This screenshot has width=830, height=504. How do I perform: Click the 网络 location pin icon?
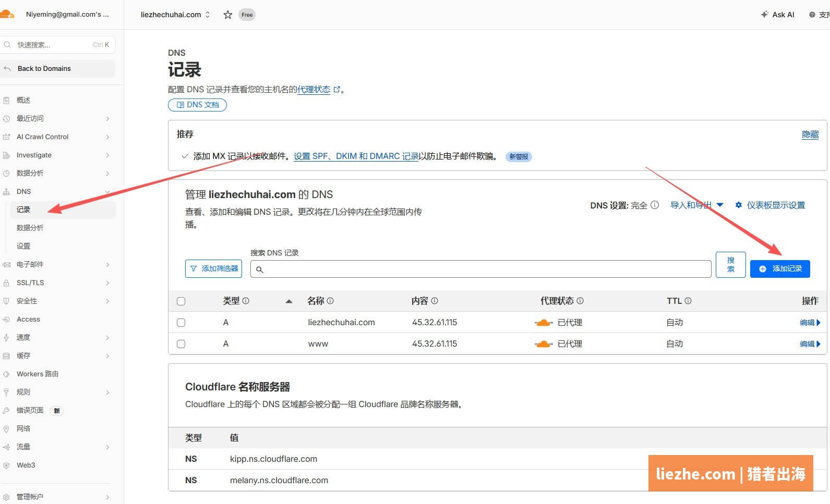point(6,428)
